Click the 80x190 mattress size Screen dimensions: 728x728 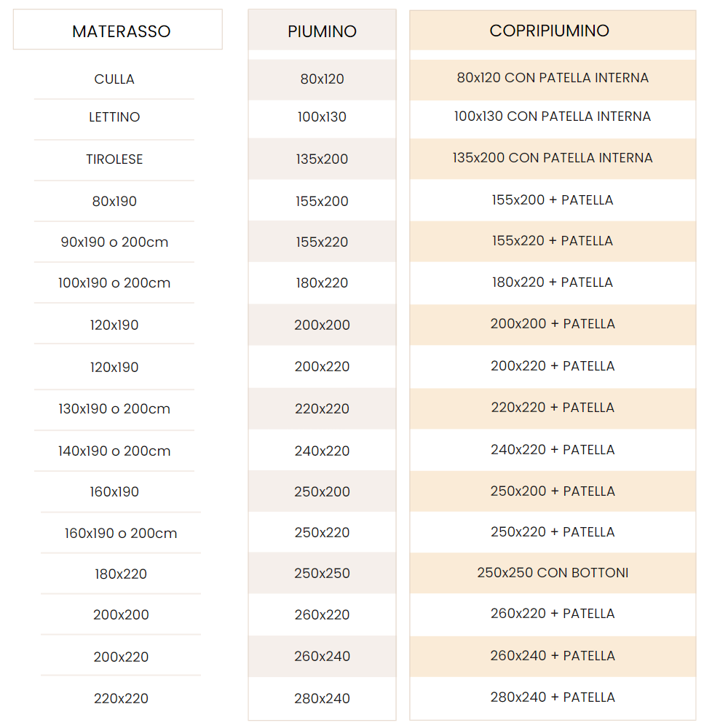tap(114, 201)
